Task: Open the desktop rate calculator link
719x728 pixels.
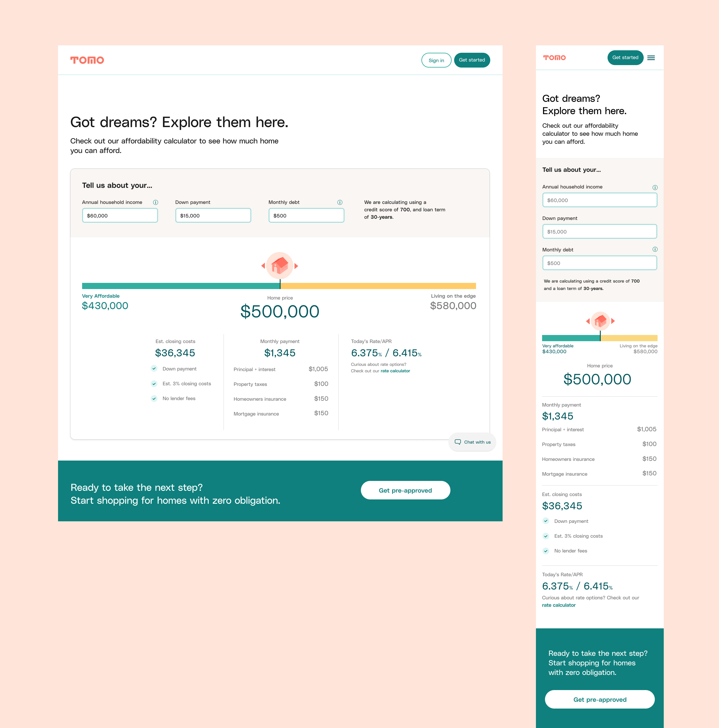Action: 395,371
